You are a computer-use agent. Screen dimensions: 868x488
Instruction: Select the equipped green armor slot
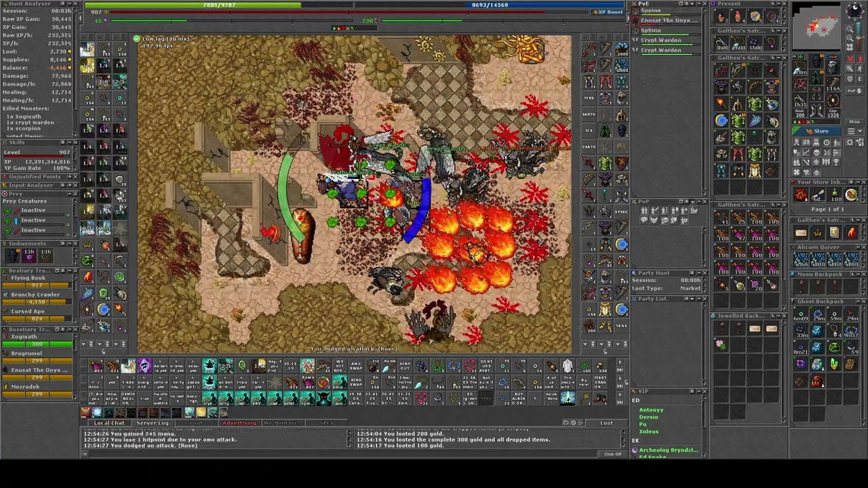[x=817, y=77]
